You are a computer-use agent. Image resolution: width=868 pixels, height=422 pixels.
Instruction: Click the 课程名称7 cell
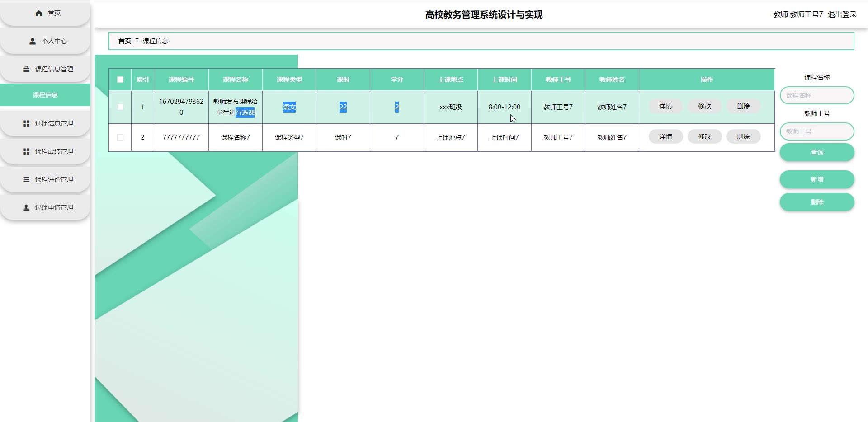[236, 137]
